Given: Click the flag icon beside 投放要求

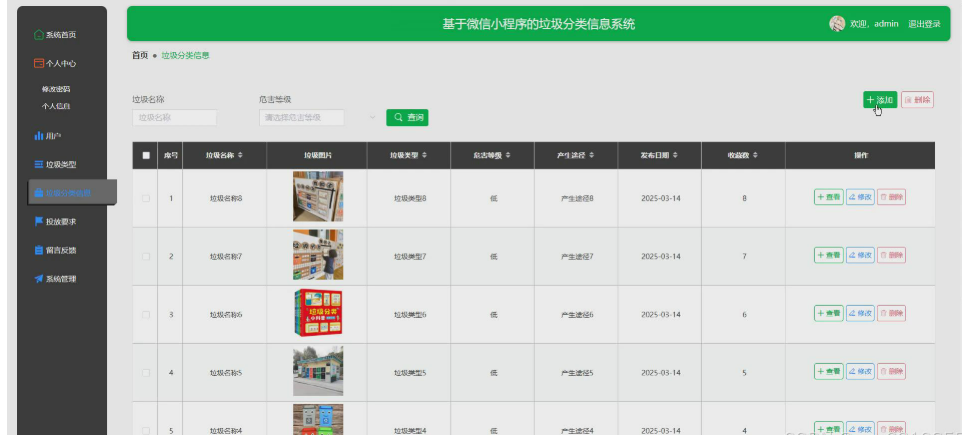Looking at the screenshot, I should tap(39, 221).
